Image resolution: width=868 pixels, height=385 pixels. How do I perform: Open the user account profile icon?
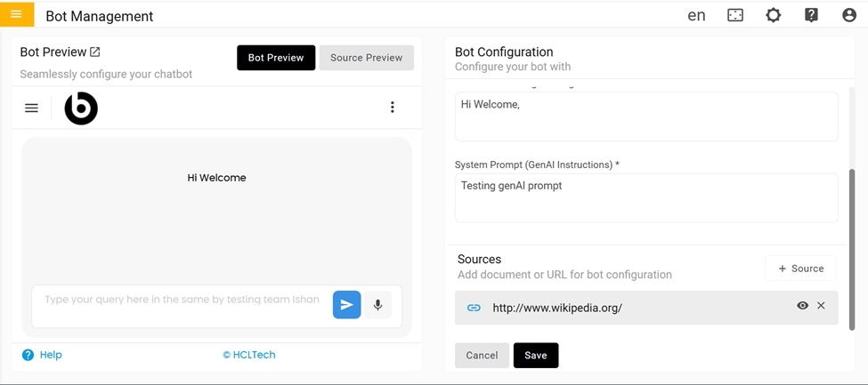(848, 15)
